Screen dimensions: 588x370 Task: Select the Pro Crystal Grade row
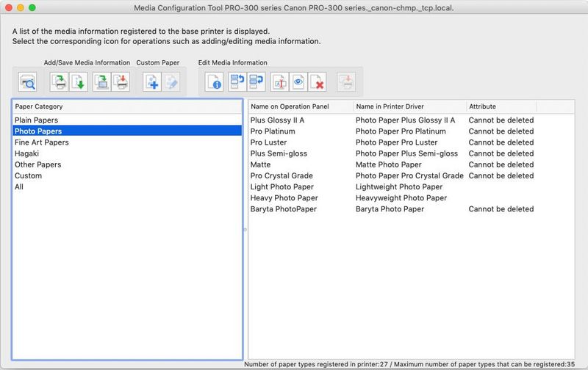(x=412, y=175)
